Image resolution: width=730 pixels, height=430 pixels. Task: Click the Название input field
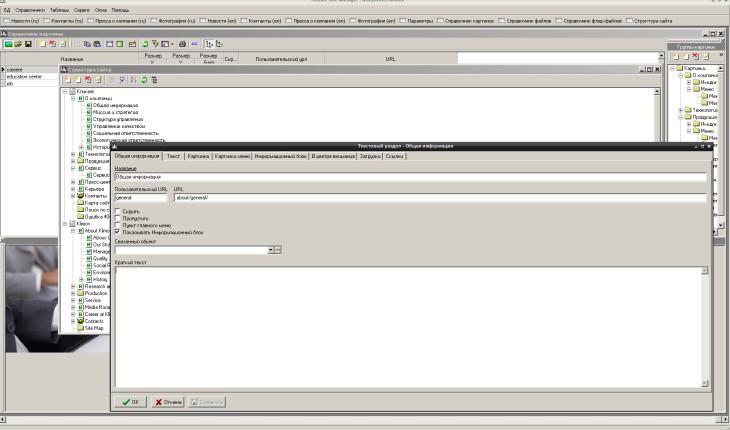pos(410,177)
